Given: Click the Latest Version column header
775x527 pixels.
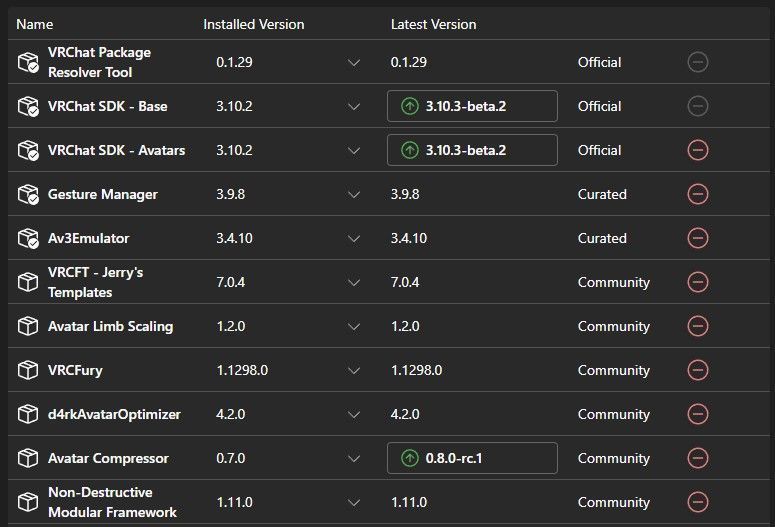Looking at the screenshot, I should pos(433,24).
